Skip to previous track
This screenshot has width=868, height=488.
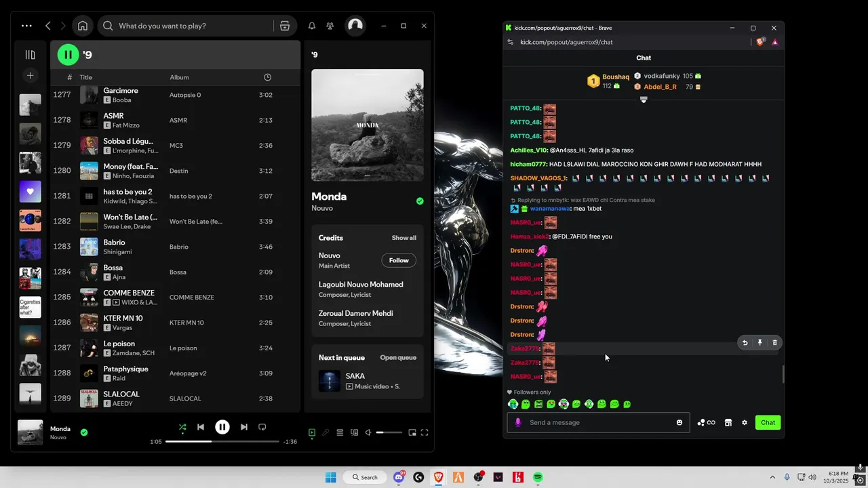point(201,427)
